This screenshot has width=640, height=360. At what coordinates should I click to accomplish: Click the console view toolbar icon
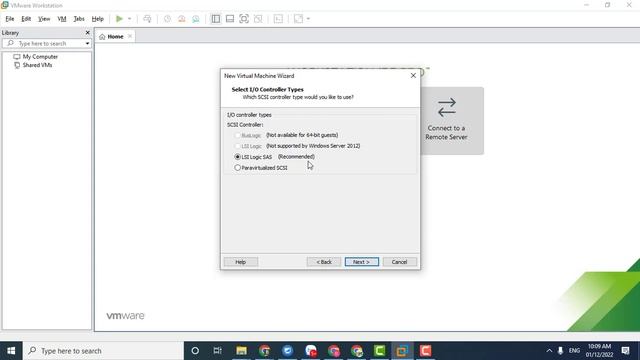click(278, 19)
